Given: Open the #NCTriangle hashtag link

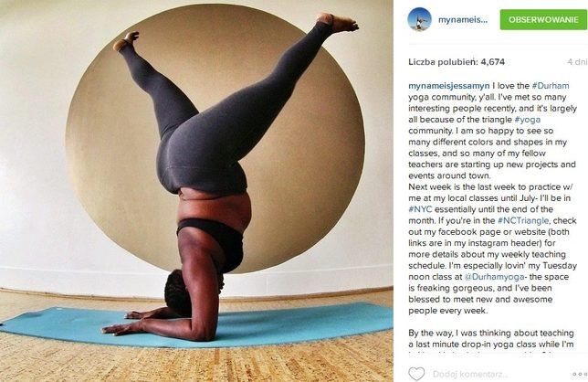Looking at the screenshot, I should point(523,220).
